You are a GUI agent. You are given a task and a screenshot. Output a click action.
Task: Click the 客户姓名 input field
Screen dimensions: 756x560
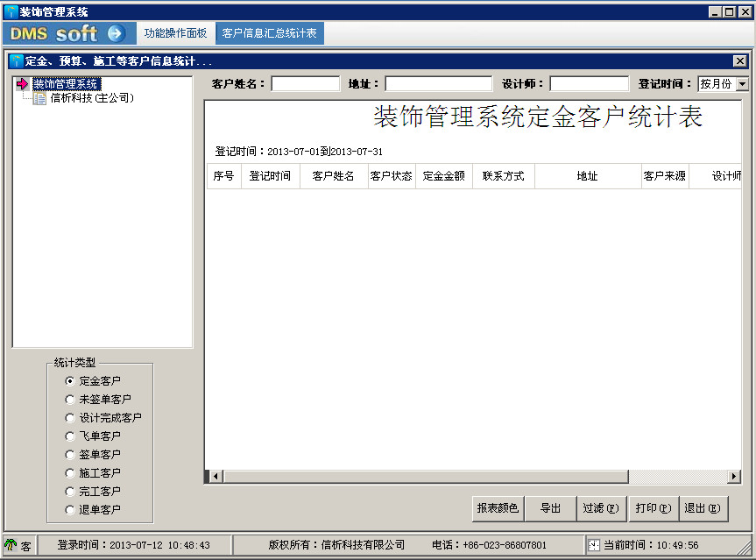click(x=306, y=84)
